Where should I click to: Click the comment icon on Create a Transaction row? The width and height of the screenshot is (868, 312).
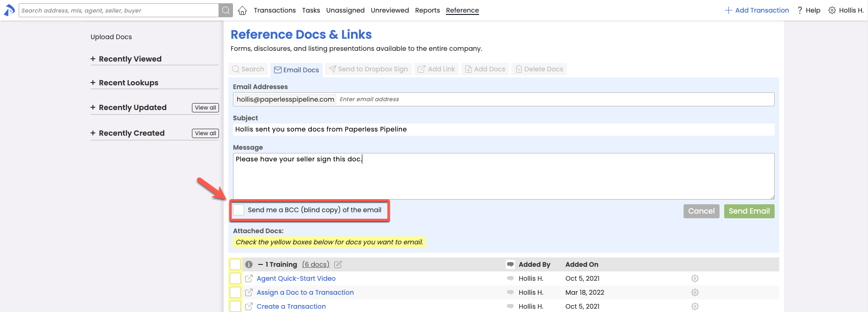pos(510,306)
